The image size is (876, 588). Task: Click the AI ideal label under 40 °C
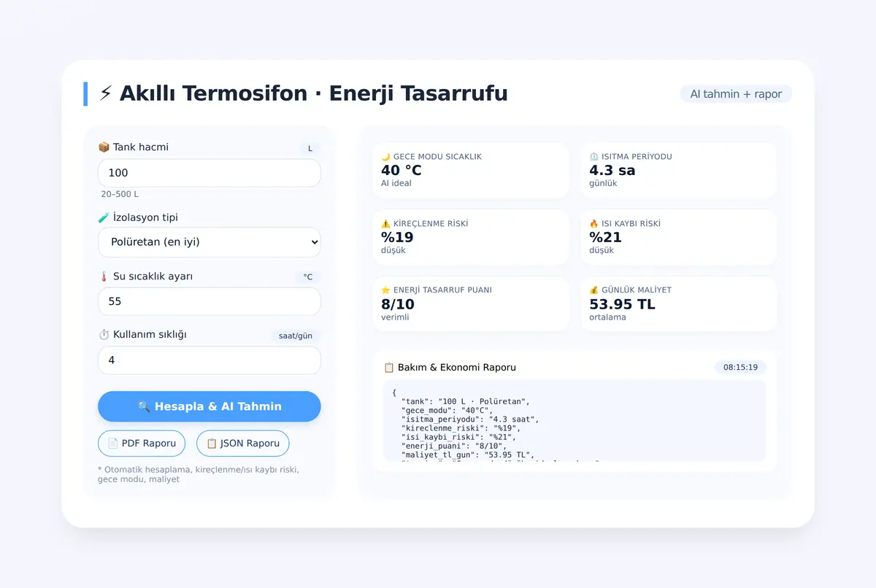(396, 184)
